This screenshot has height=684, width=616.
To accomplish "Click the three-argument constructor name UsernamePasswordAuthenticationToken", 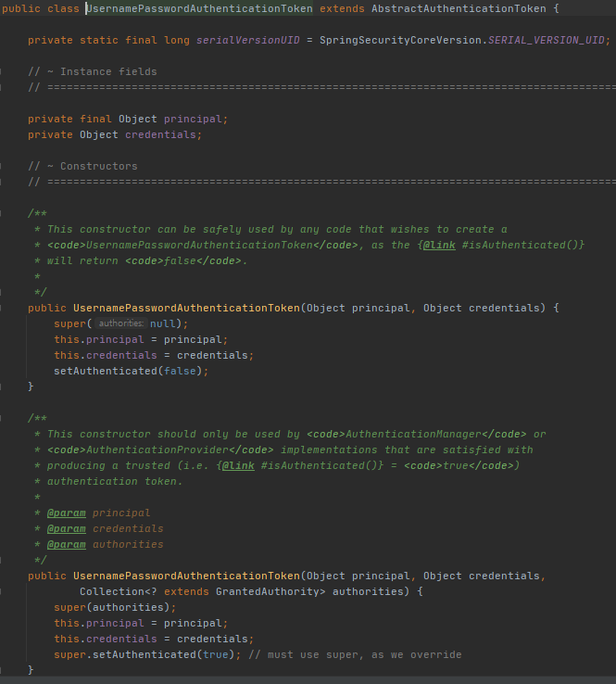I will click(186, 576).
